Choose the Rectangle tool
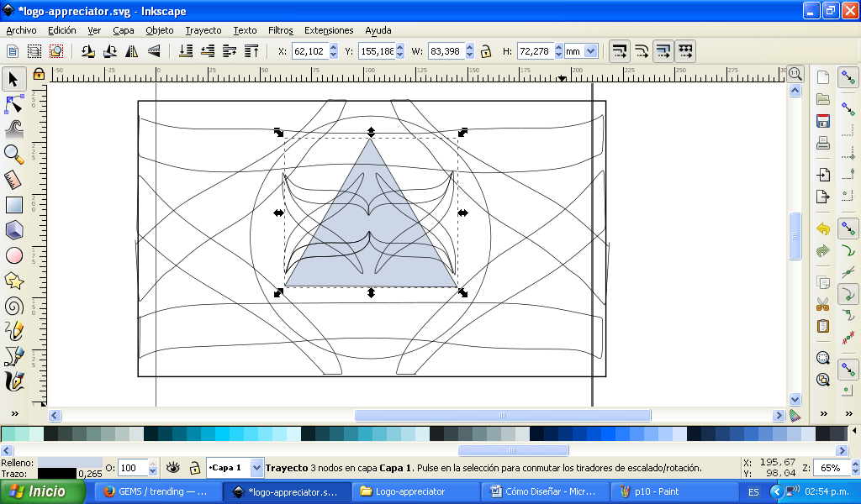Image resolution: width=861 pixels, height=504 pixels. point(13,205)
